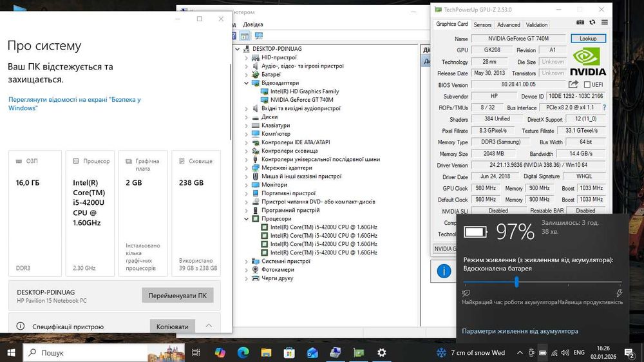Select the Системні пристрої tree row
This screenshot has height=362, width=644.
(286, 261)
